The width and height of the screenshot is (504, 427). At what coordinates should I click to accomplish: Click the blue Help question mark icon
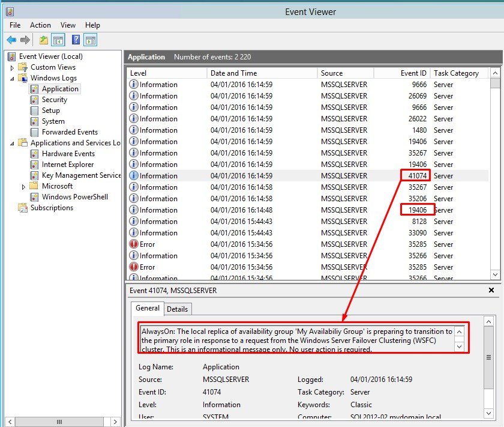(x=76, y=40)
